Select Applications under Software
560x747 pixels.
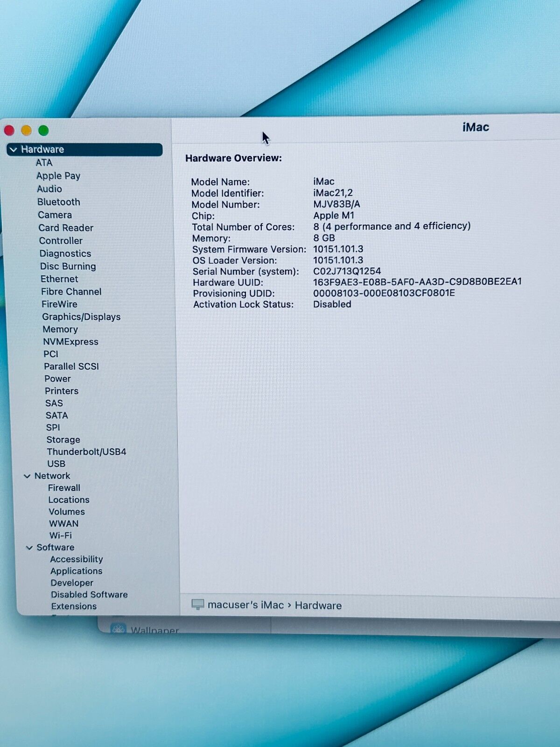click(77, 571)
